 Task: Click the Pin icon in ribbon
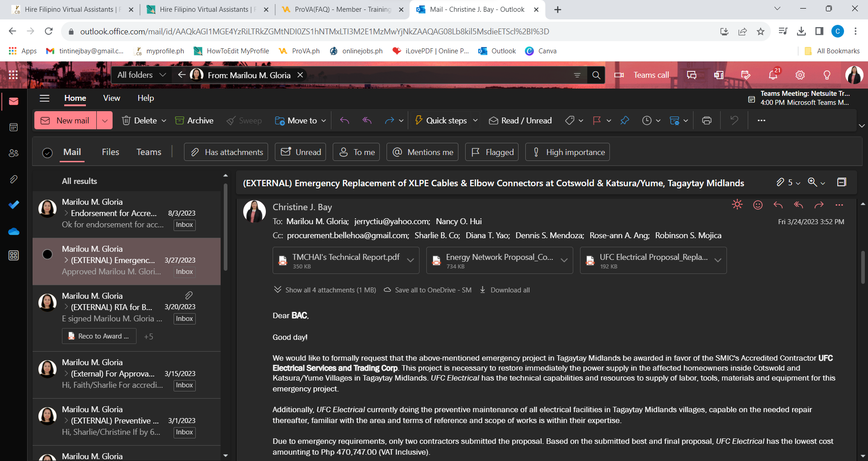(x=625, y=121)
